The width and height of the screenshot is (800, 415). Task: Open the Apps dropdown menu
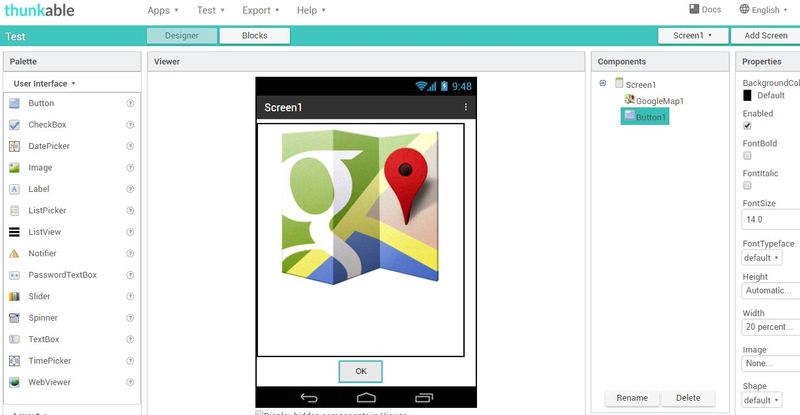[x=163, y=10]
